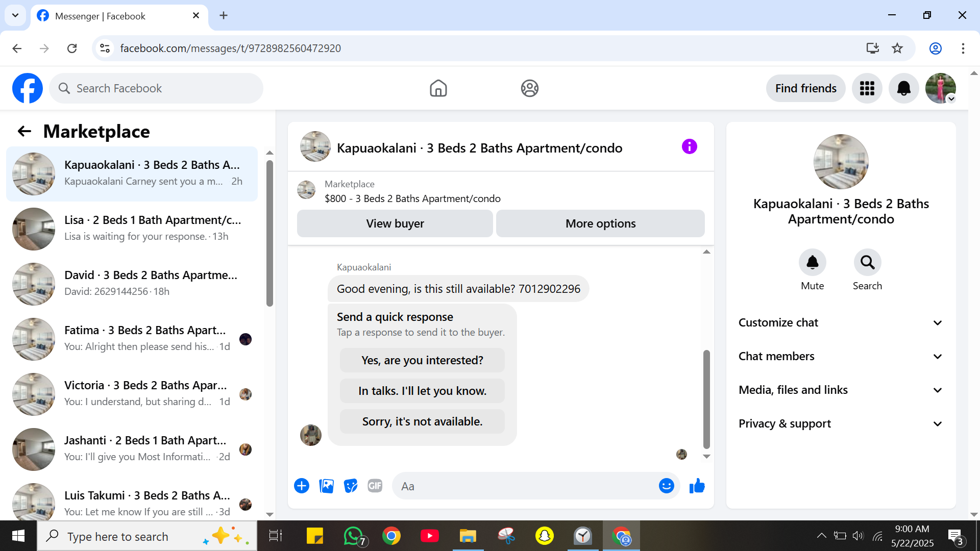The image size is (980, 551).
Task: Open the listing thumbnail in Marketplace banner
Action: coord(306,190)
